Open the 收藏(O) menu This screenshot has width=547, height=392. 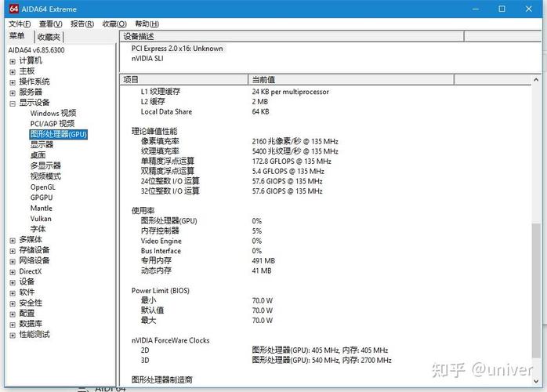pyautogui.click(x=114, y=24)
